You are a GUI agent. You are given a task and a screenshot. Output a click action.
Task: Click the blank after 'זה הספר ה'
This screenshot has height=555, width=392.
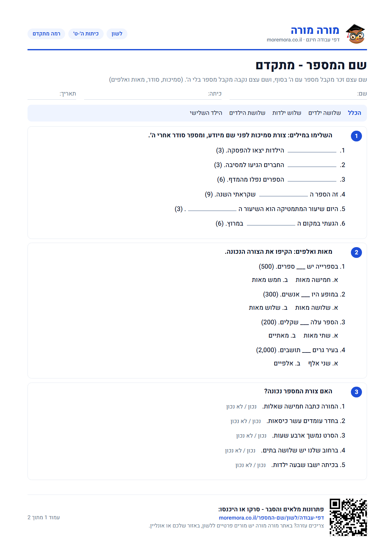[x=284, y=195]
